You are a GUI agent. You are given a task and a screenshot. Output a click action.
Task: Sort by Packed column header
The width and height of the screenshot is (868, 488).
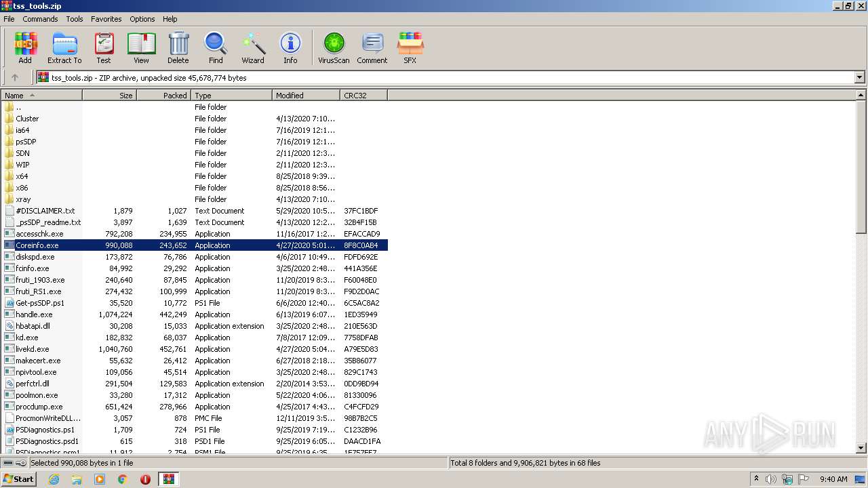click(x=163, y=96)
